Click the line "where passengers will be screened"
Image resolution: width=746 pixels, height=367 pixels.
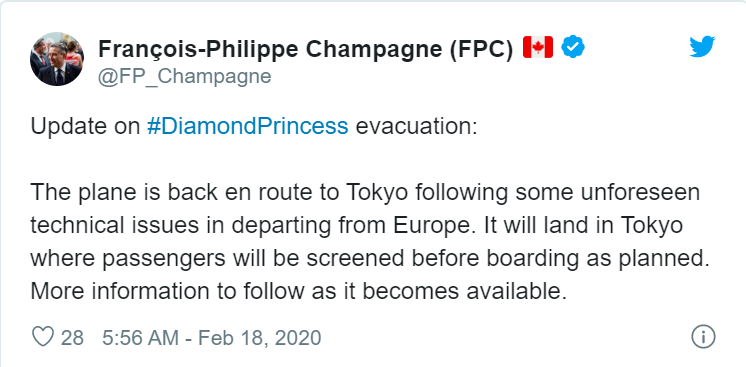click(366, 259)
